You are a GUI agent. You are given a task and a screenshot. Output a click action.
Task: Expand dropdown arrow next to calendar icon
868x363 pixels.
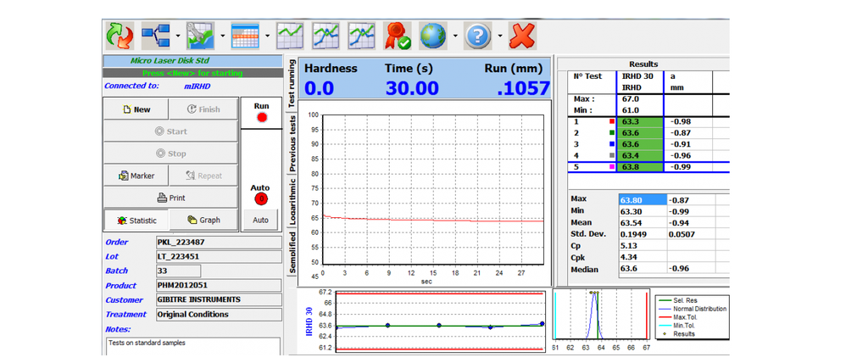(268, 36)
